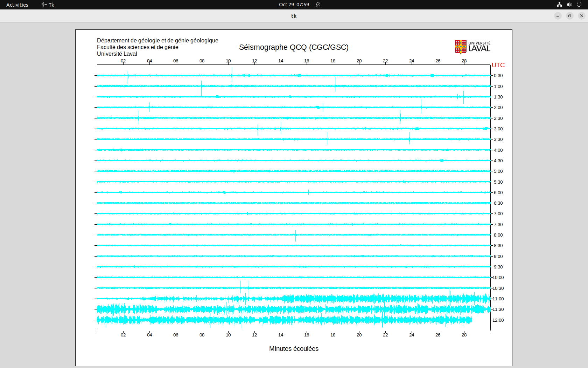The height and width of the screenshot is (368, 588).
Task: Select the 12:00 time row label
Action: click(x=498, y=320)
